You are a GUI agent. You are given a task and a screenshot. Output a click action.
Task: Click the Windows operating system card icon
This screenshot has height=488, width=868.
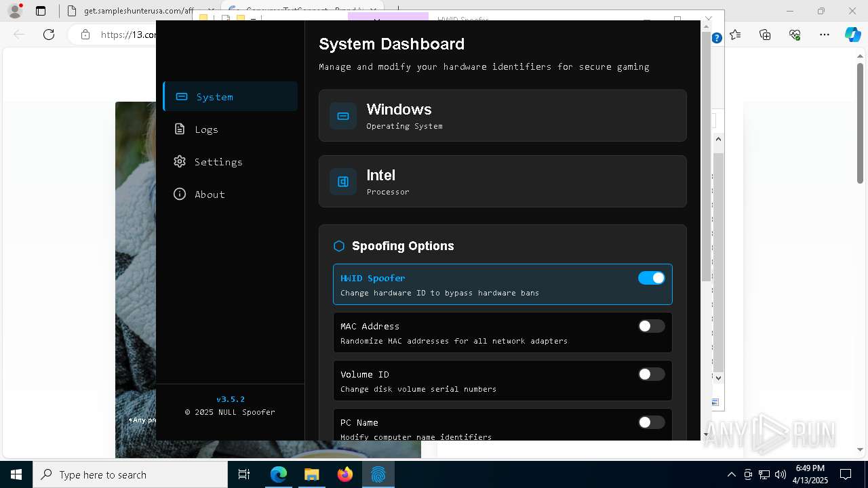pos(343,116)
